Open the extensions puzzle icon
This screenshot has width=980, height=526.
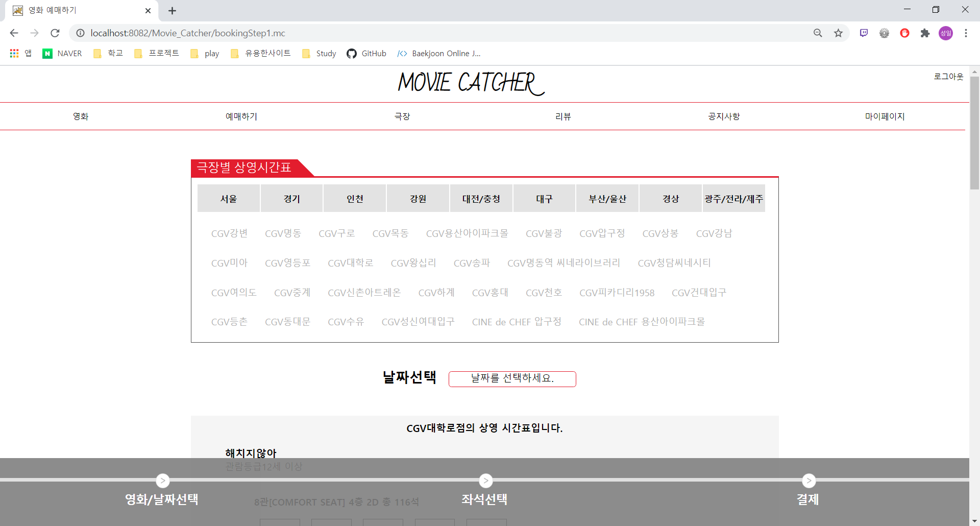tap(925, 33)
